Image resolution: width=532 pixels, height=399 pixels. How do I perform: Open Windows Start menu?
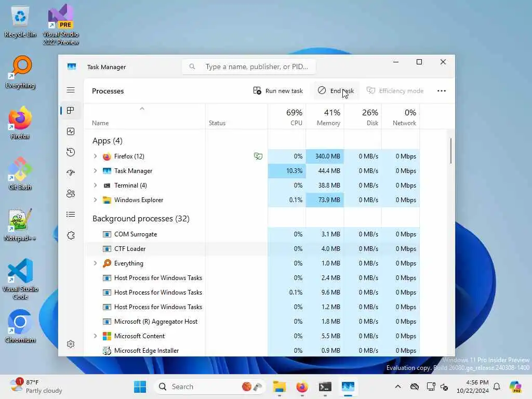(x=140, y=387)
